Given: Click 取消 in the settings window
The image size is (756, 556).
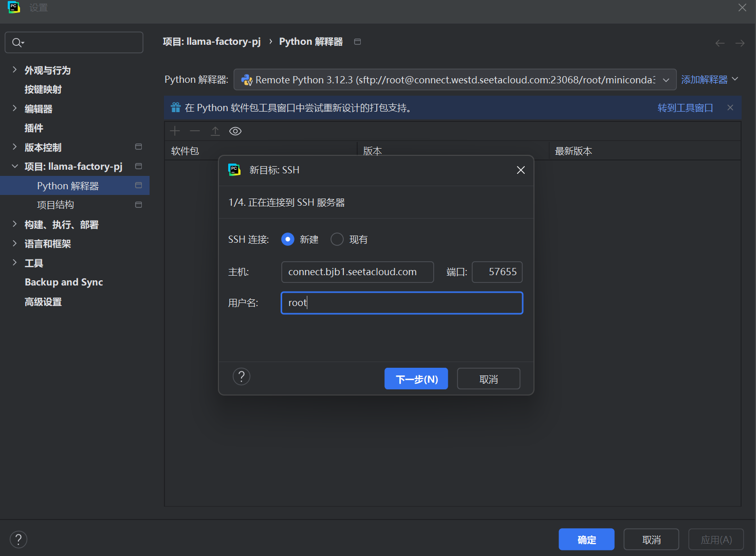Looking at the screenshot, I should (651, 540).
